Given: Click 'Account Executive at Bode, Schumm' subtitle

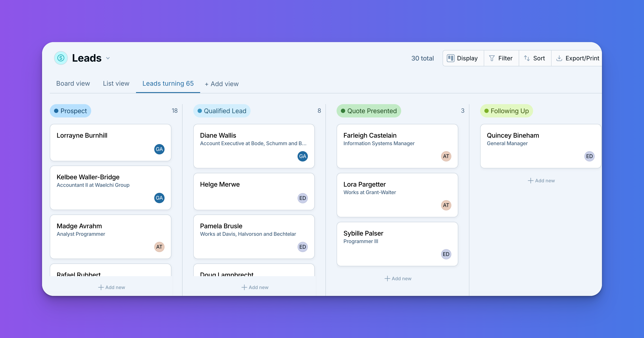Looking at the screenshot, I should coord(253,143).
